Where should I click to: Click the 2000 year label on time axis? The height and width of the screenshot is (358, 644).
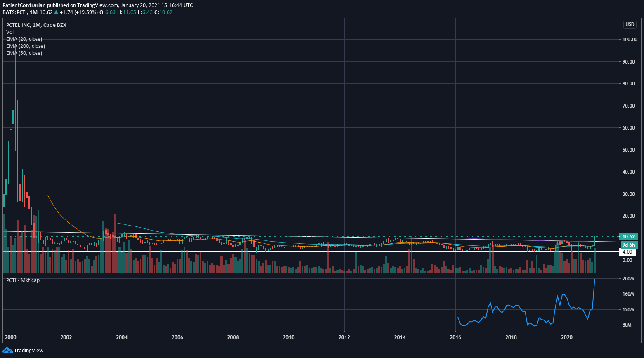[x=10, y=337]
